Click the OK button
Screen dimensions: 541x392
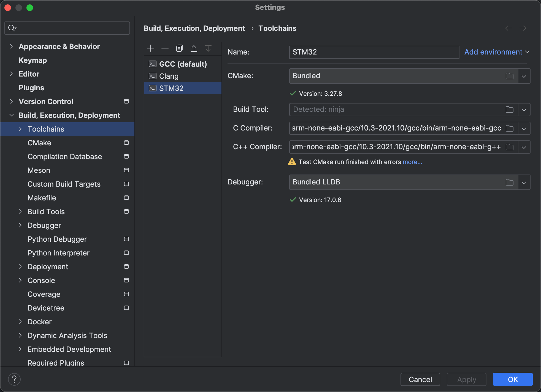513,379
